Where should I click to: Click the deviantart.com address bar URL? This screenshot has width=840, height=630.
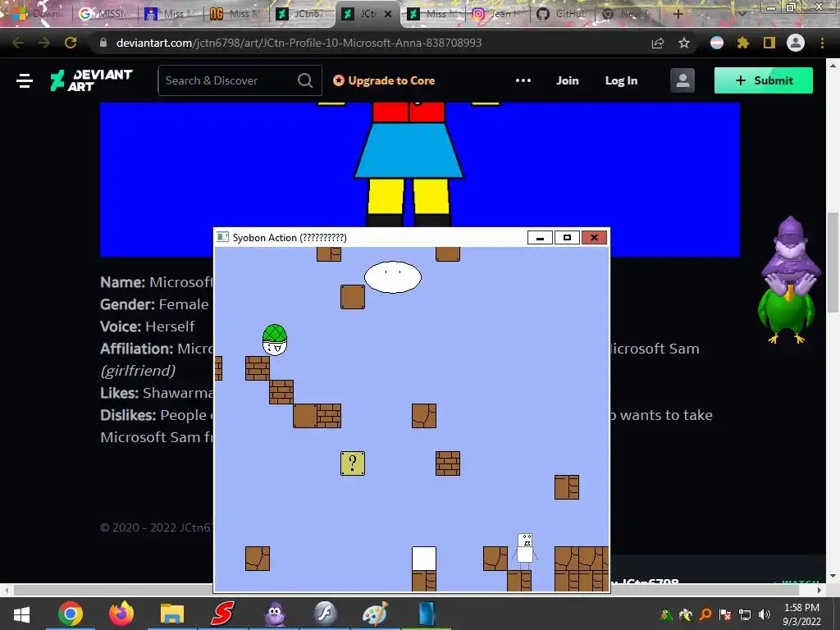pyautogui.click(x=299, y=43)
